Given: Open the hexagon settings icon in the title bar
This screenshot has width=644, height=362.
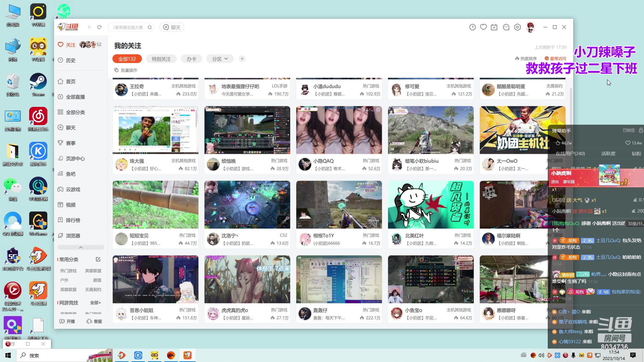Looking at the screenshot, I should [x=518, y=27].
